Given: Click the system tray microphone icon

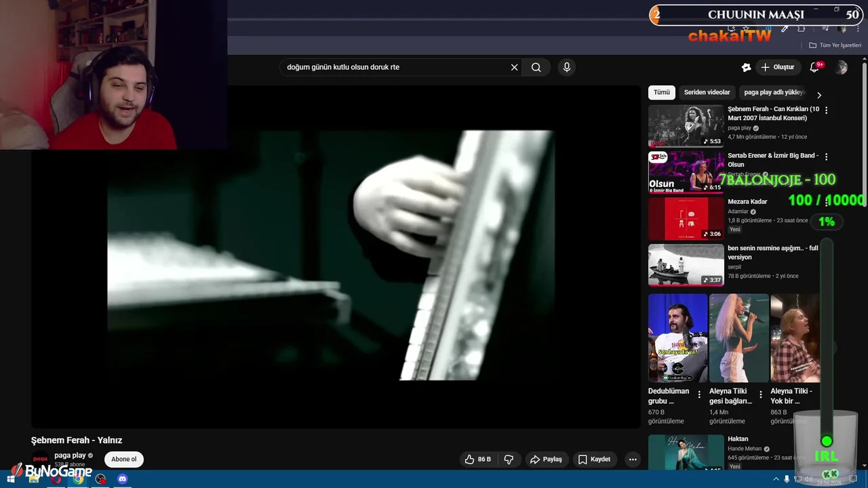Looking at the screenshot, I should pyautogui.click(x=787, y=479).
